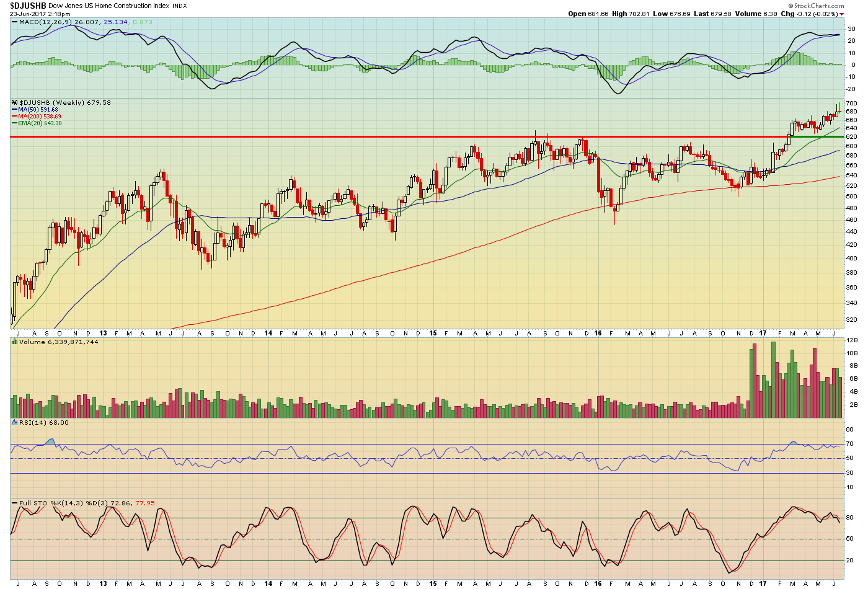
Task: Click the black dash marker before MACD(12,26,9)
Action: (x=15, y=22)
